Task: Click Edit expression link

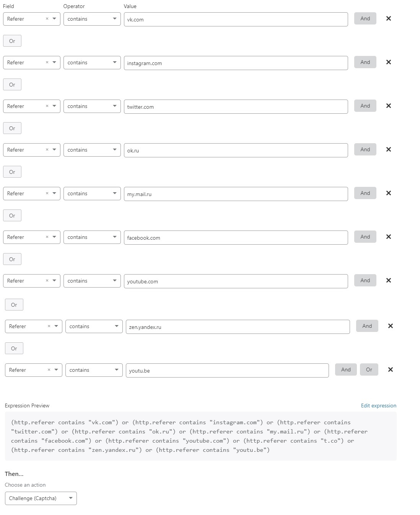Action: (378, 405)
